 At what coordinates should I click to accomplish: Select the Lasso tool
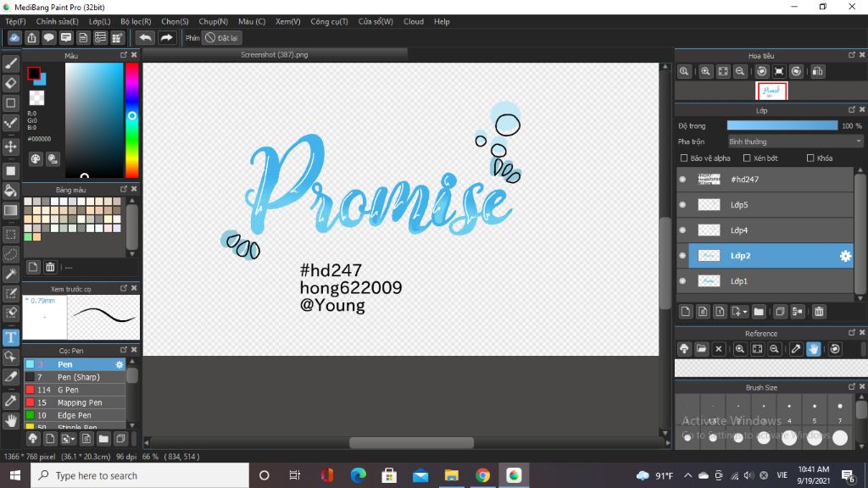click(x=10, y=254)
